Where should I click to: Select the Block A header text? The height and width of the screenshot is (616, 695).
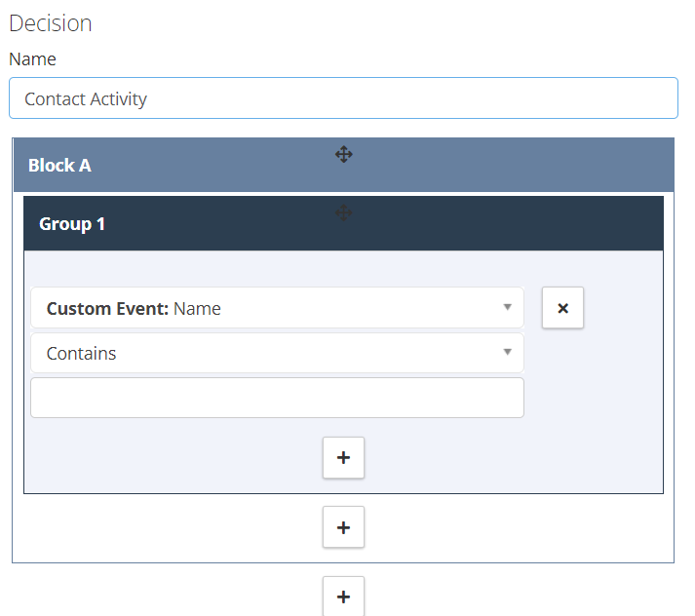[59, 166]
